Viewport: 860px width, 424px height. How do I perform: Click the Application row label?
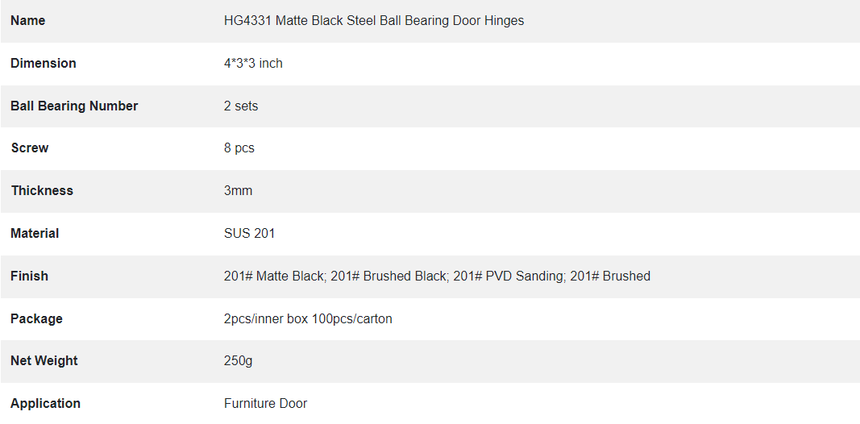(x=46, y=404)
